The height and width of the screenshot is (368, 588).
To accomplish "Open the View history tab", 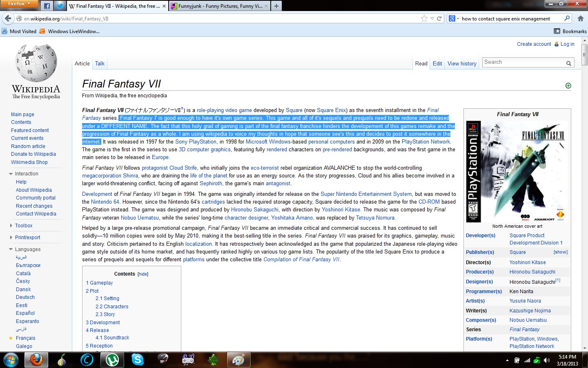I will point(462,63).
